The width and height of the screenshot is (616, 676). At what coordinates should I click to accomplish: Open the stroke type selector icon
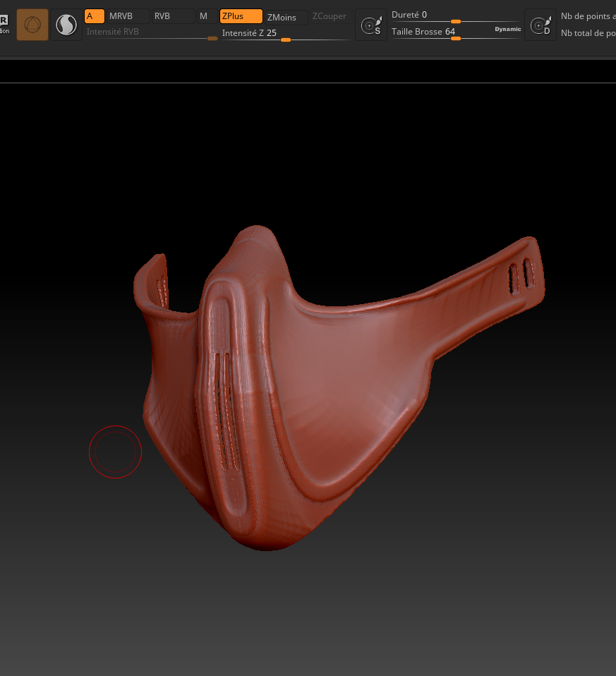tap(66, 24)
